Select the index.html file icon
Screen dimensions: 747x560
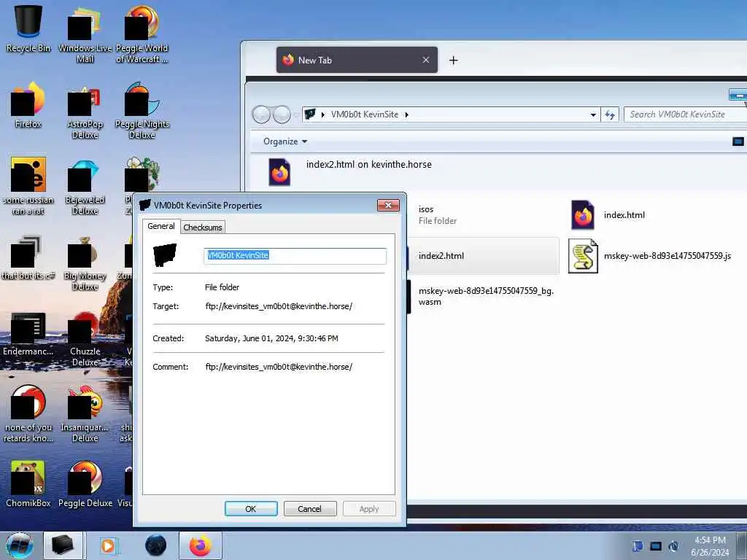coord(583,215)
